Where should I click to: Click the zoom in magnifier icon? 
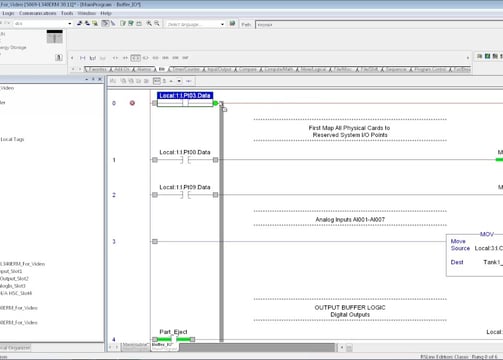click(149, 23)
